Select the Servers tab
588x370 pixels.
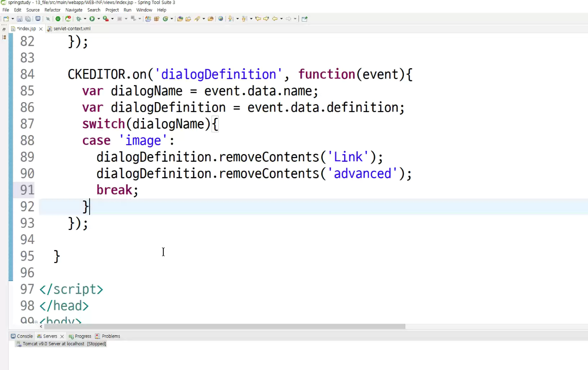(x=50, y=336)
